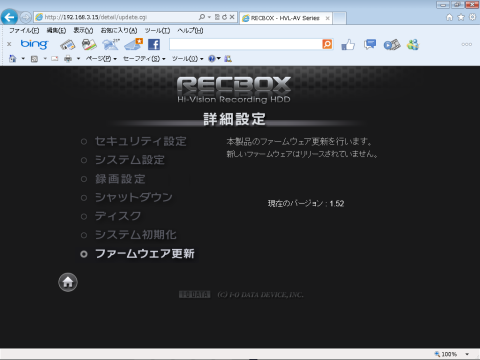The height and width of the screenshot is (360, 480).
Task: Open a new blank tab
Action: [339, 18]
